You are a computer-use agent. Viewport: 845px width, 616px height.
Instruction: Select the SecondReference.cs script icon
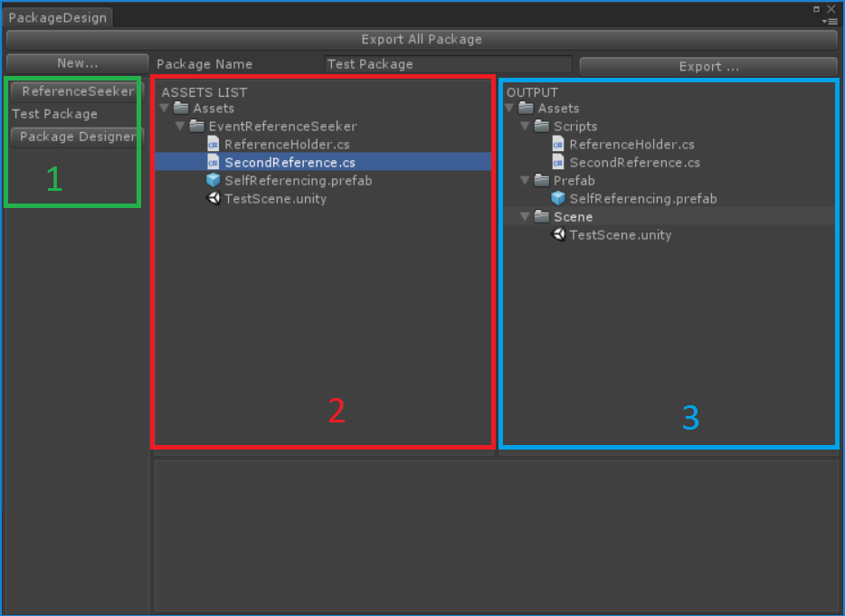click(214, 163)
